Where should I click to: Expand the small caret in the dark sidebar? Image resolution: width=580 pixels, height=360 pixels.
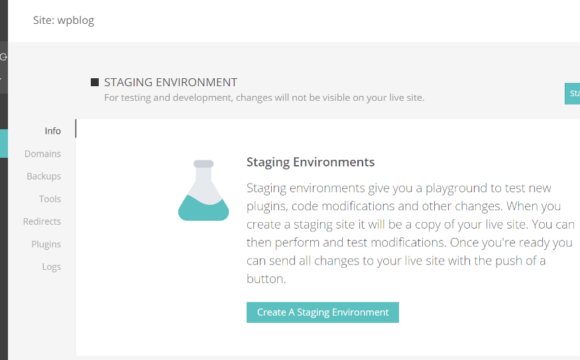click(1, 79)
